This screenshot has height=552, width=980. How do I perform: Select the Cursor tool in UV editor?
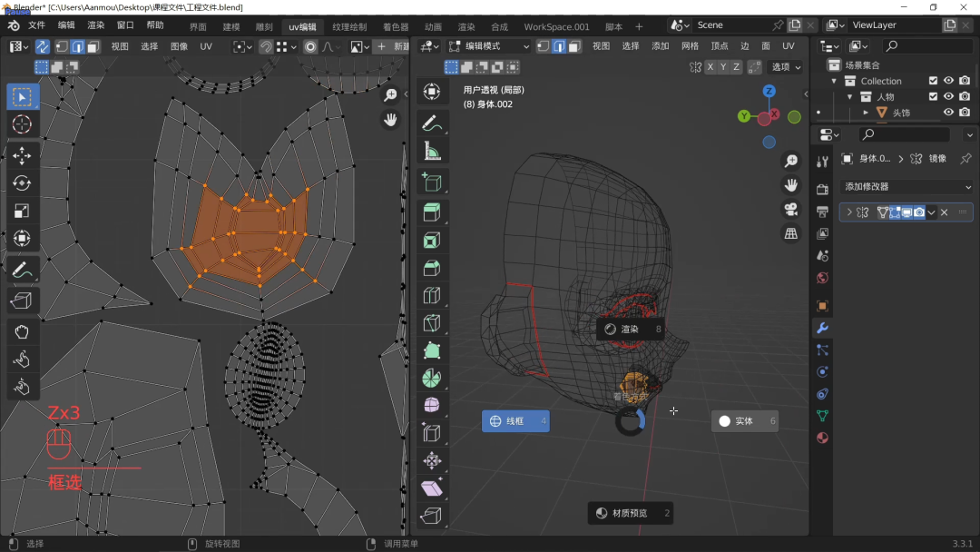point(22,124)
